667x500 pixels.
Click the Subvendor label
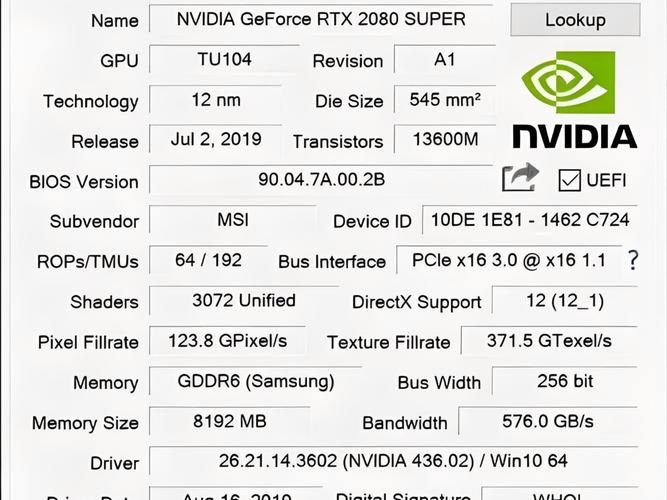click(94, 222)
